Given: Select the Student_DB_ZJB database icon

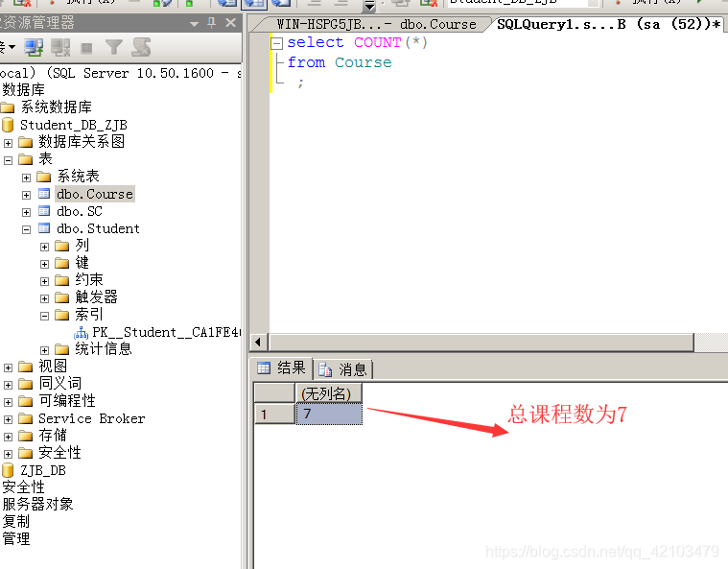Looking at the screenshot, I should 8,125.
